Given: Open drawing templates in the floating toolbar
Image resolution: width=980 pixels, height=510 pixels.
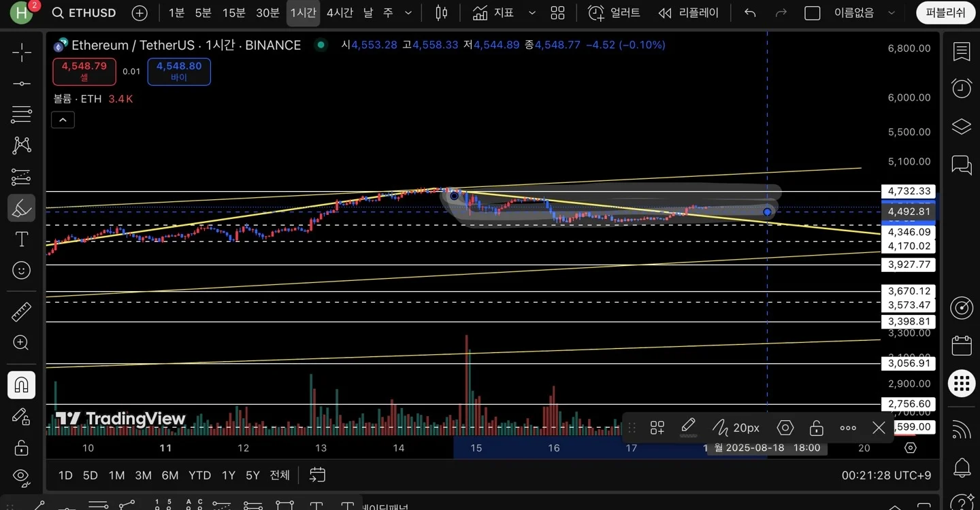Looking at the screenshot, I should coord(657,428).
